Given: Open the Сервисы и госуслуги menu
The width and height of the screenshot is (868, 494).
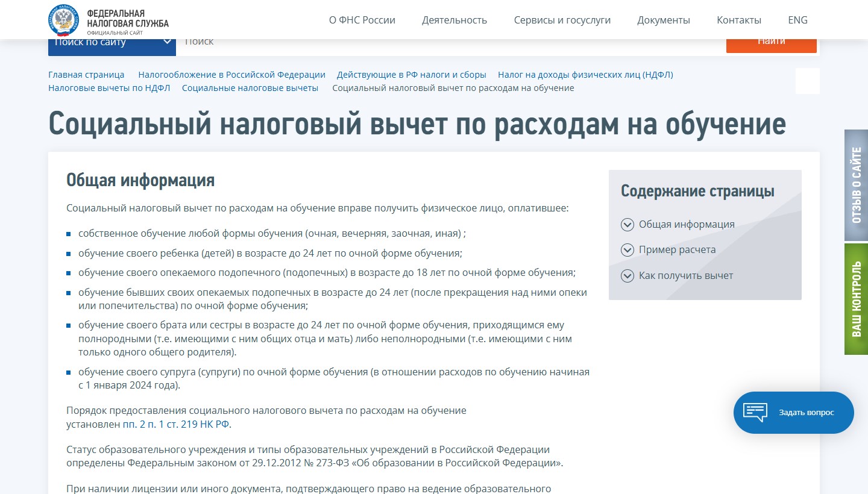Looking at the screenshot, I should click(562, 20).
